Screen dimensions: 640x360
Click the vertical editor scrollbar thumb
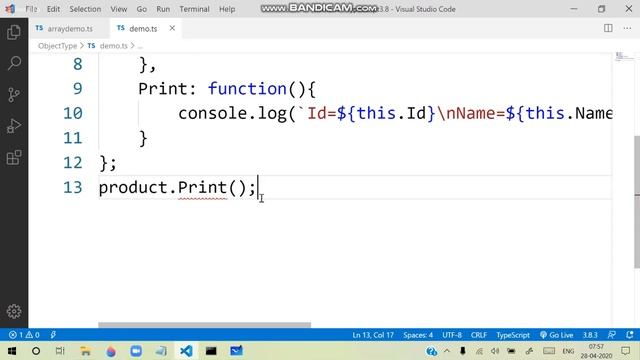(637, 202)
